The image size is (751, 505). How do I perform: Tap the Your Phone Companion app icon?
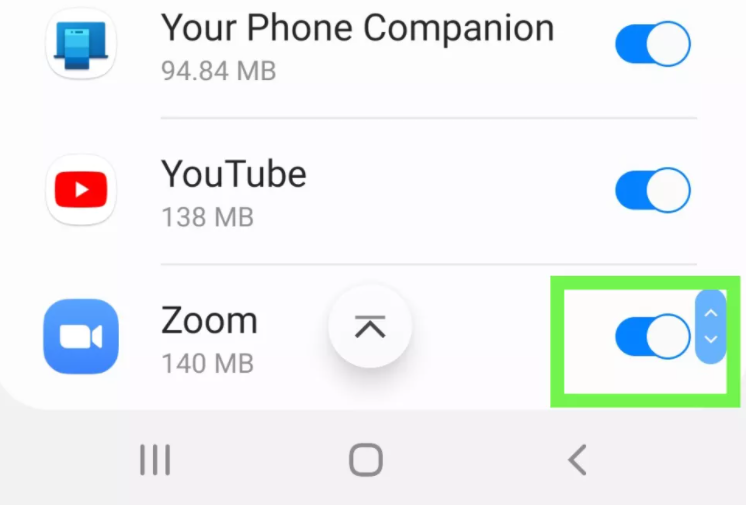[81, 44]
